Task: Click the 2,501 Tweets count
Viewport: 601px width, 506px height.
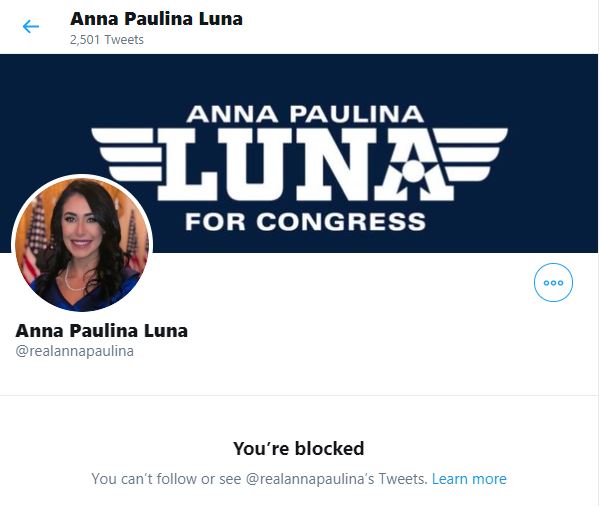Action: pos(107,40)
